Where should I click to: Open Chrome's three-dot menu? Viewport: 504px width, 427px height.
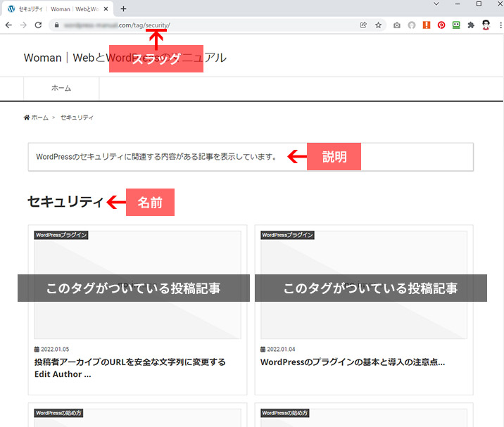pos(500,25)
